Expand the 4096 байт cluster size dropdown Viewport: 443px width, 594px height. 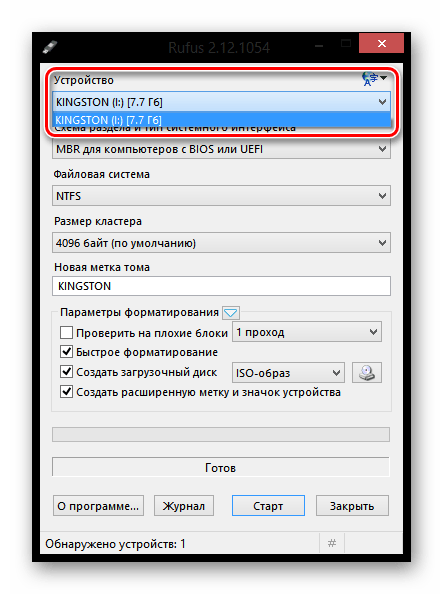pyautogui.click(x=221, y=243)
